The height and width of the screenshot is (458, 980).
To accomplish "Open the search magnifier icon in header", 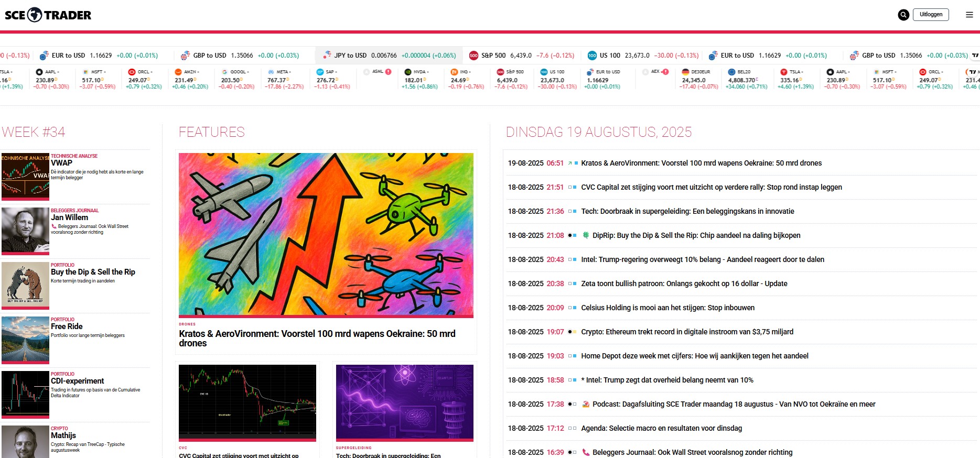I will click(903, 15).
